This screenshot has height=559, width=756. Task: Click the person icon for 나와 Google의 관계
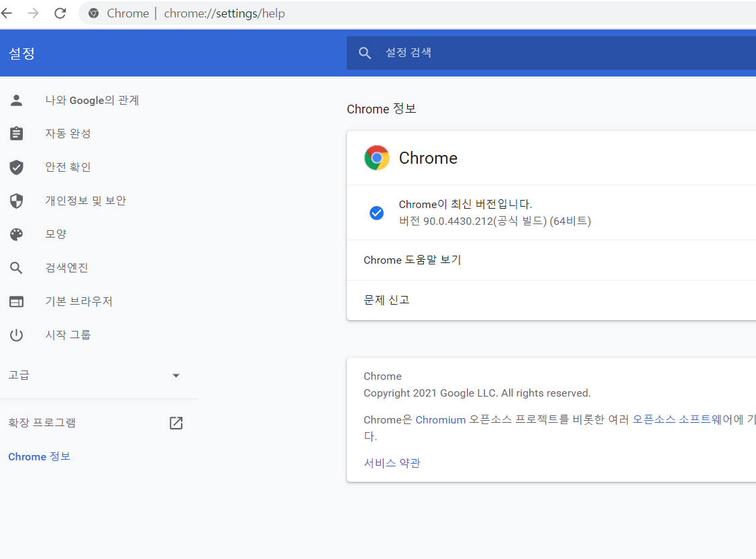[16, 100]
